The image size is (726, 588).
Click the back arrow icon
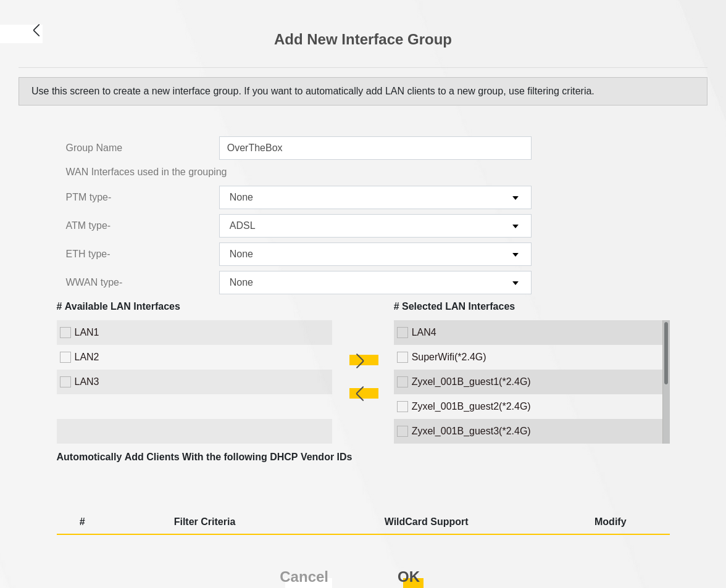tap(36, 31)
